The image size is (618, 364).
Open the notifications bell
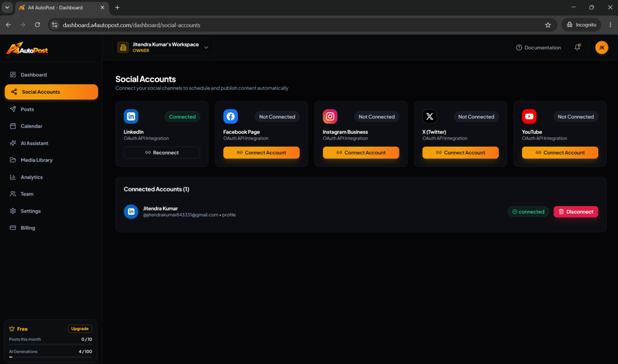[577, 47]
